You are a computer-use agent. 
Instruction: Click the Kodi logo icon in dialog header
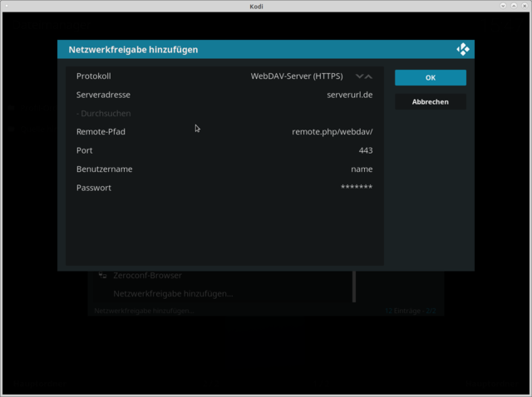(x=463, y=50)
